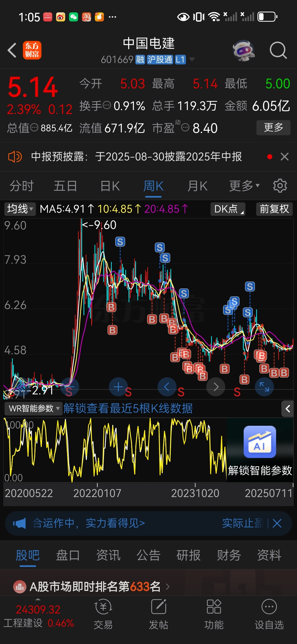Tap the banner megaphone icon
The image size is (297, 644).
pos(19,523)
